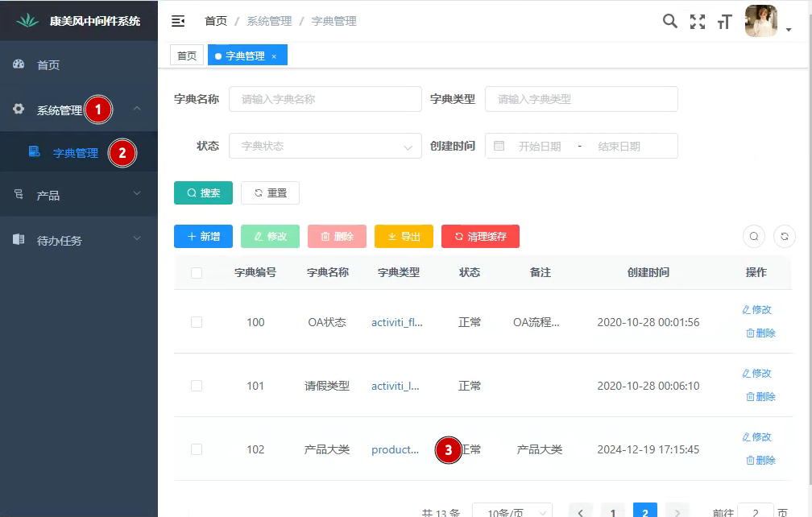The image size is (812, 517).
Task: Open the font size setting icon
Action: [x=724, y=22]
